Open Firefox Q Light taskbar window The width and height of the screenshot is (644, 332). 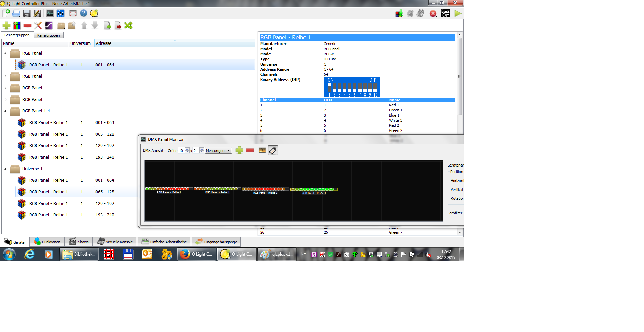pyautogui.click(x=197, y=254)
